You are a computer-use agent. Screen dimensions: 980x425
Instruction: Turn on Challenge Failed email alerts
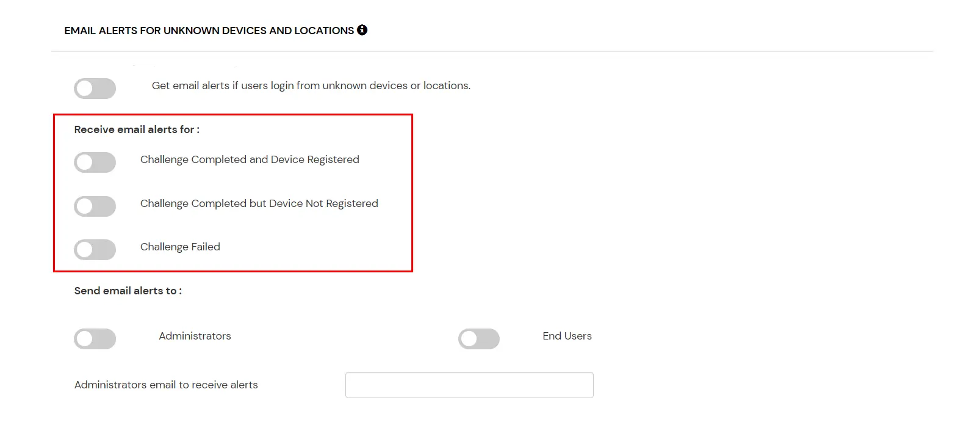95,250
